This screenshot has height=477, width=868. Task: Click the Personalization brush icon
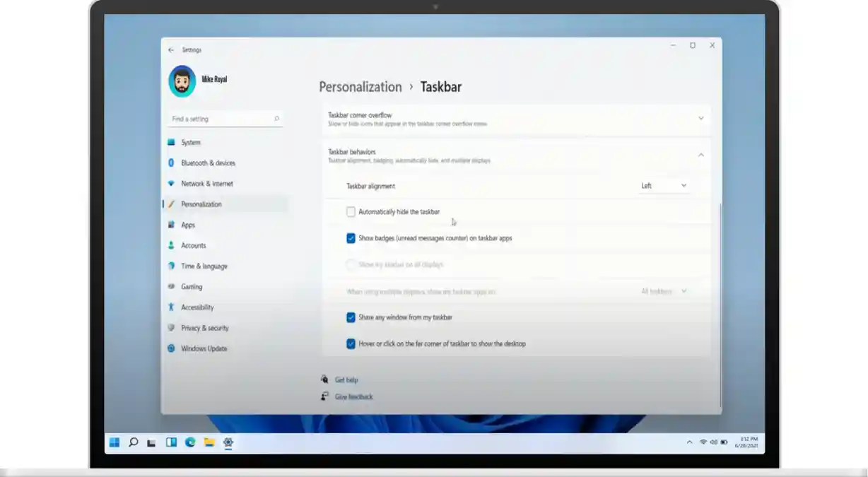pos(171,204)
